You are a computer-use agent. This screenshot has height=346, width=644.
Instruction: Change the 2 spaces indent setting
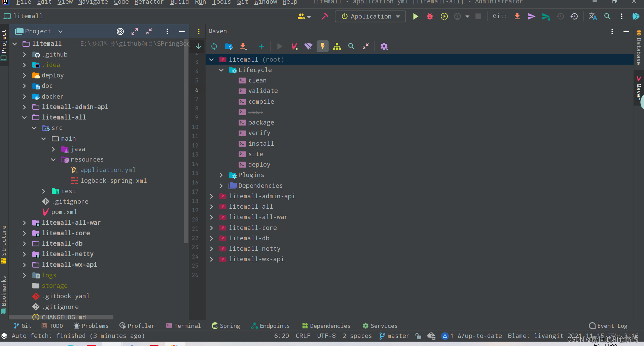357,336
